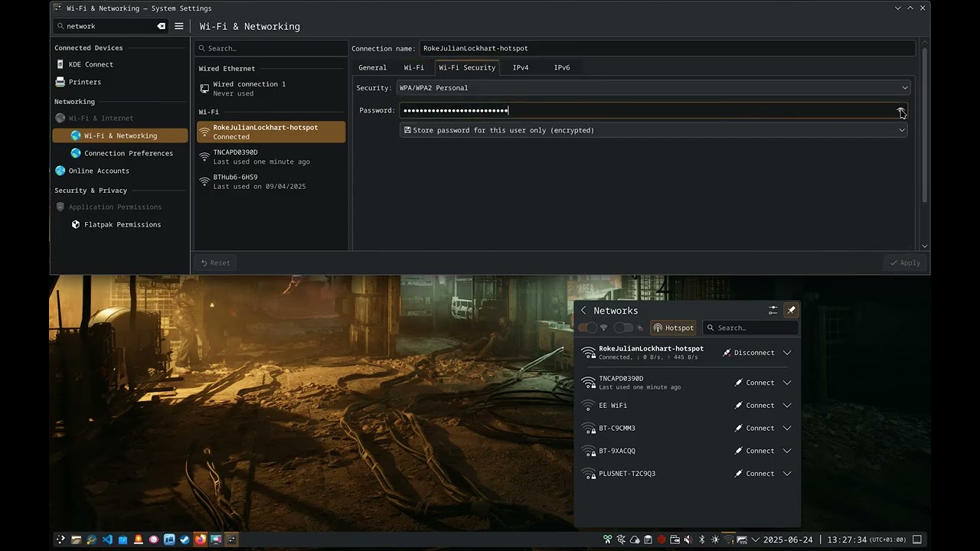
Task: Expand details for RokeJulianLockhart-hotspot in the Networks popup
Action: [x=787, y=353]
